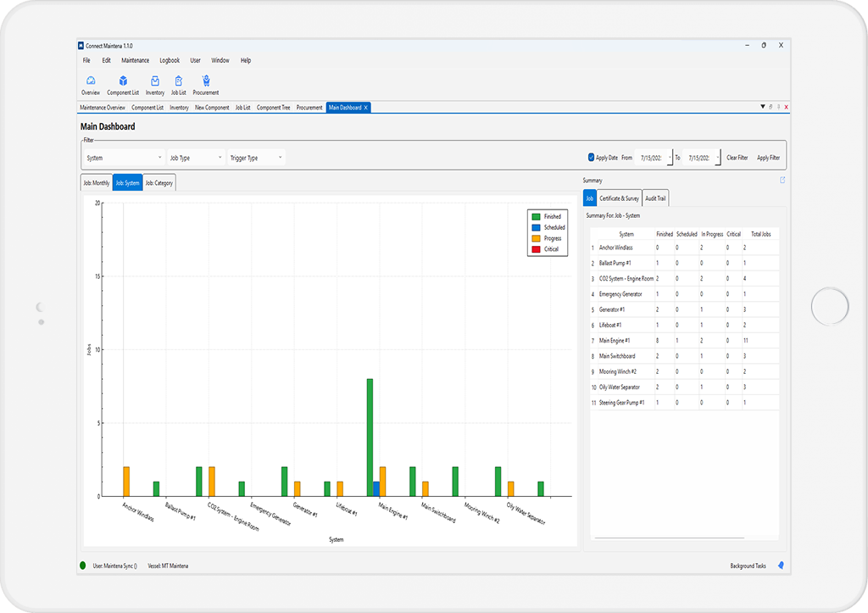
Task: Open the Help menu
Action: [246, 60]
